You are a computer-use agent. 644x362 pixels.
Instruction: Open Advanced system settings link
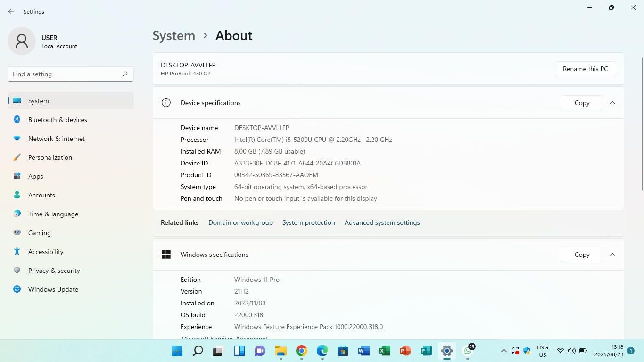[x=382, y=222]
